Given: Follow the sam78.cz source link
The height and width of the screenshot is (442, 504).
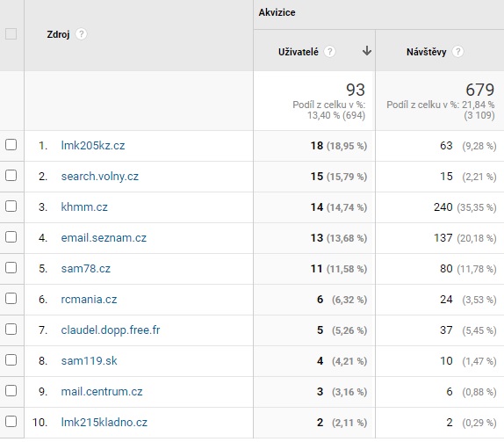Looking at the screenshot, I should (x=85, y=268).
